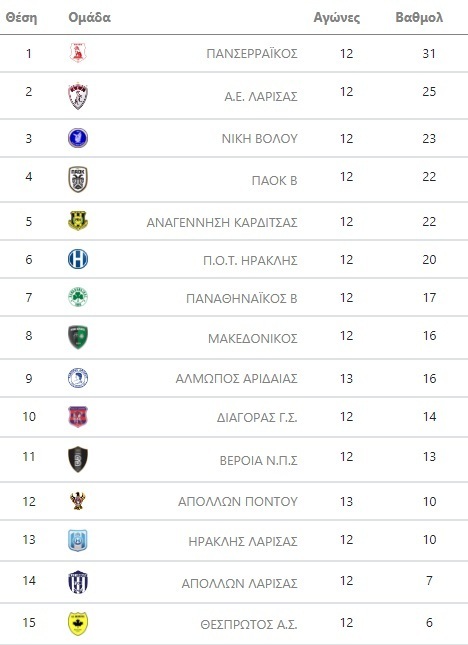The height and width of the screenshot is (645, 468).
Task: Sort by the Βαθμολ points header
Action: 419,18
